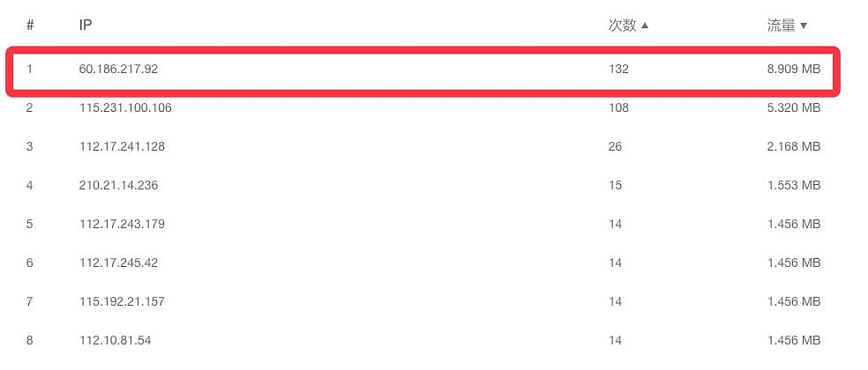This screenshot has height=370, width=868.
Task: Click the 108 count in row 2
Action: [618, 107]
